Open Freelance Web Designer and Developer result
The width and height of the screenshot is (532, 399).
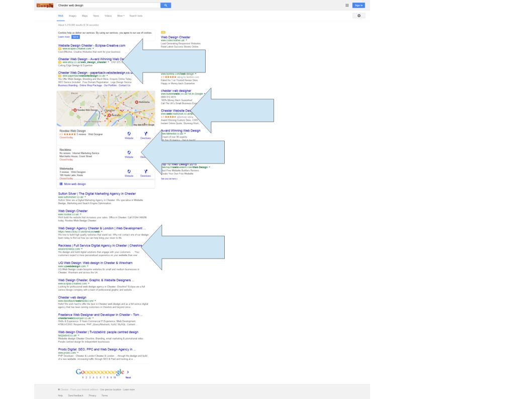(x=100, y=315)
